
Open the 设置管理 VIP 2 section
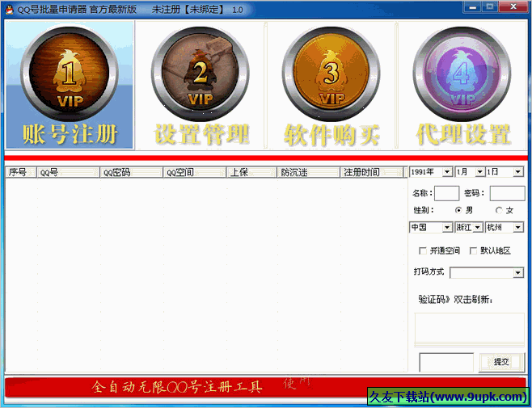201,85
